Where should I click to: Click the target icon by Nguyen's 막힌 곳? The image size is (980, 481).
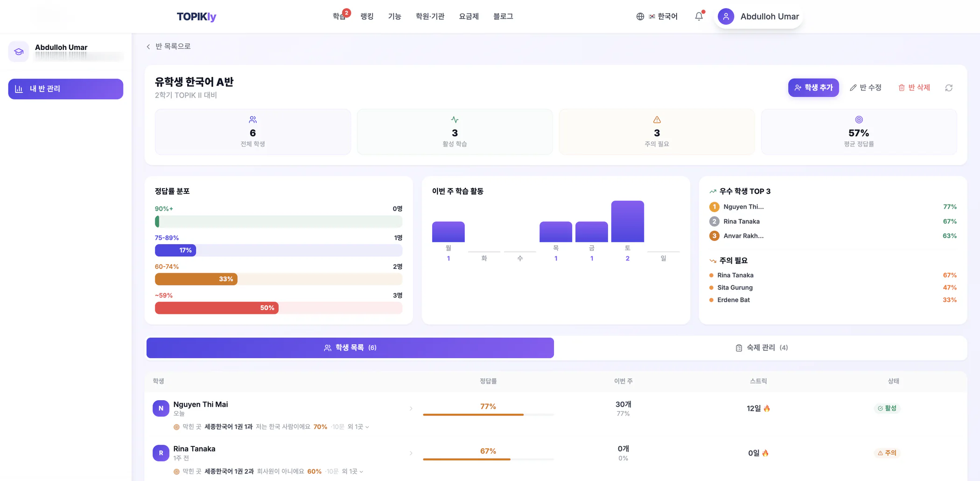pos(176,427)
